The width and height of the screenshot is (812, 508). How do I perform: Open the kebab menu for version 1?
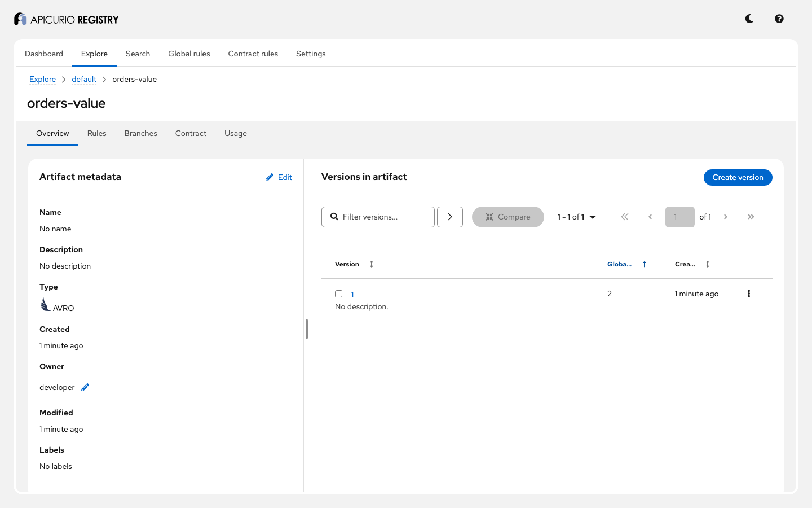(x=749, y=294)
